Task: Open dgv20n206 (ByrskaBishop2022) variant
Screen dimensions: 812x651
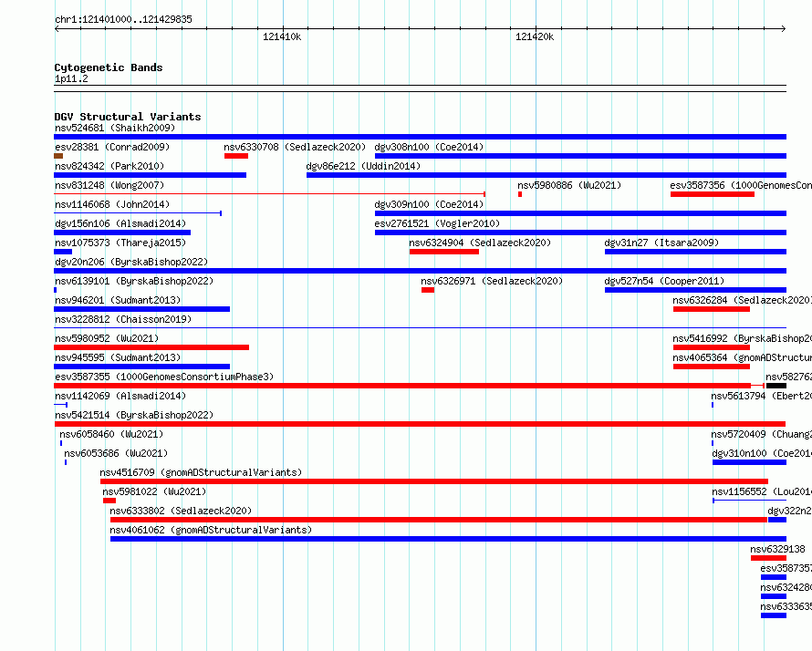Action: (131, 262)
